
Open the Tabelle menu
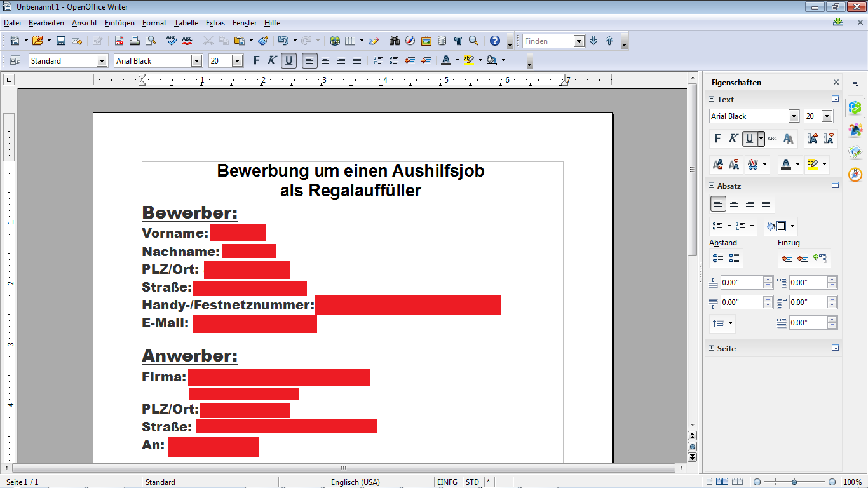(x=186, y=23)
